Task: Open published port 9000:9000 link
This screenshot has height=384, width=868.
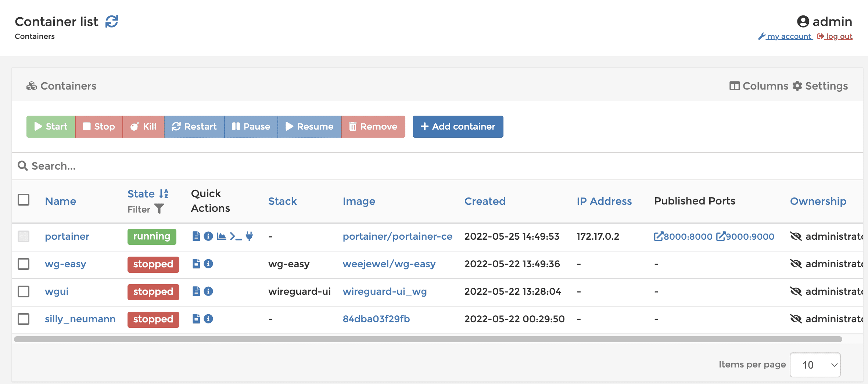Action: tap(746, 236)
